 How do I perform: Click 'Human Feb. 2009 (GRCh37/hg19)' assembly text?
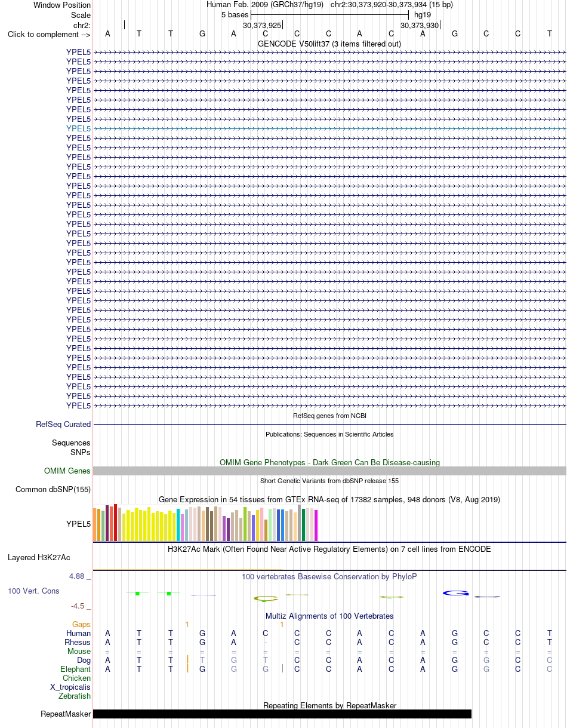click(265, 5)
